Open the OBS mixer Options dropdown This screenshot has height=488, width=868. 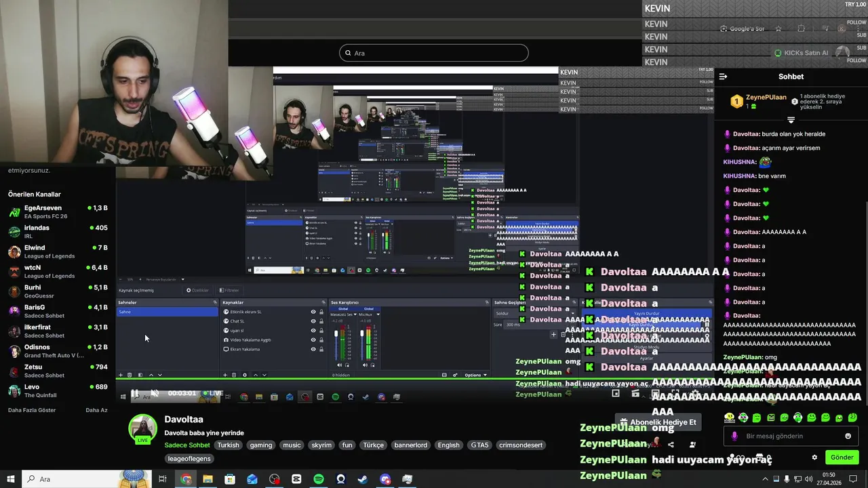(x=475, y=375)
